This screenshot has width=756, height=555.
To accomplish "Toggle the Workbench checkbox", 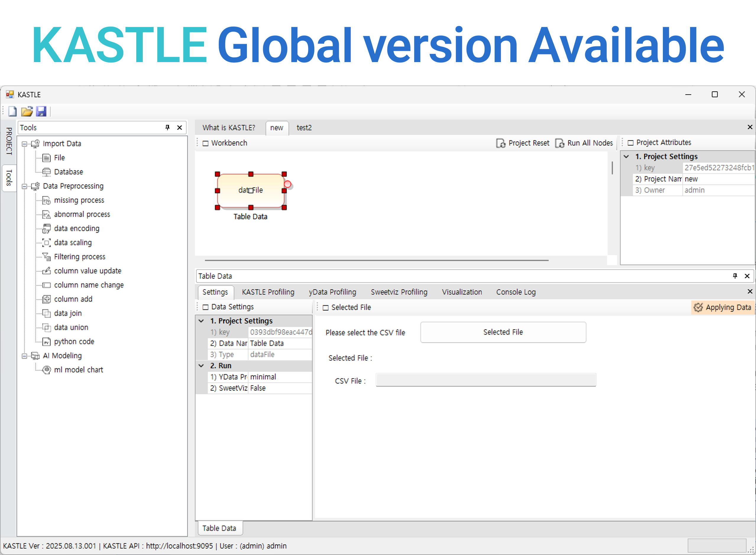I will click(205, 143).
